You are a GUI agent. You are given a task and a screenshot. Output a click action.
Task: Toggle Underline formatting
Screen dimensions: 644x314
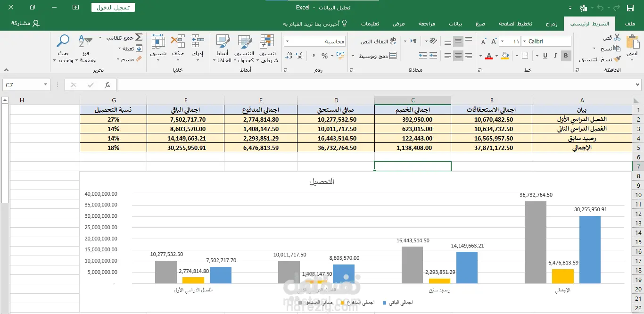point(545,56)
